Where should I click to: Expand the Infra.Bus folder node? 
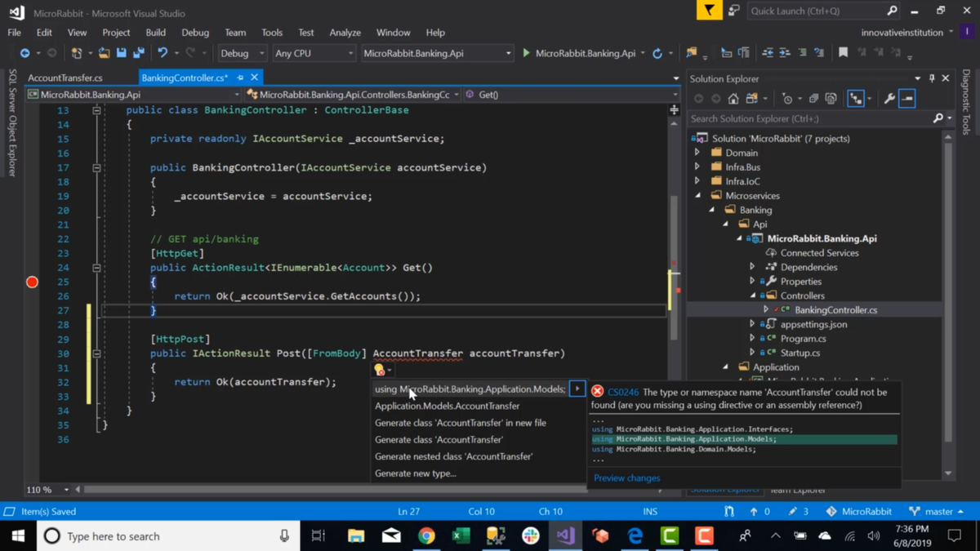[x=697, y=167]
